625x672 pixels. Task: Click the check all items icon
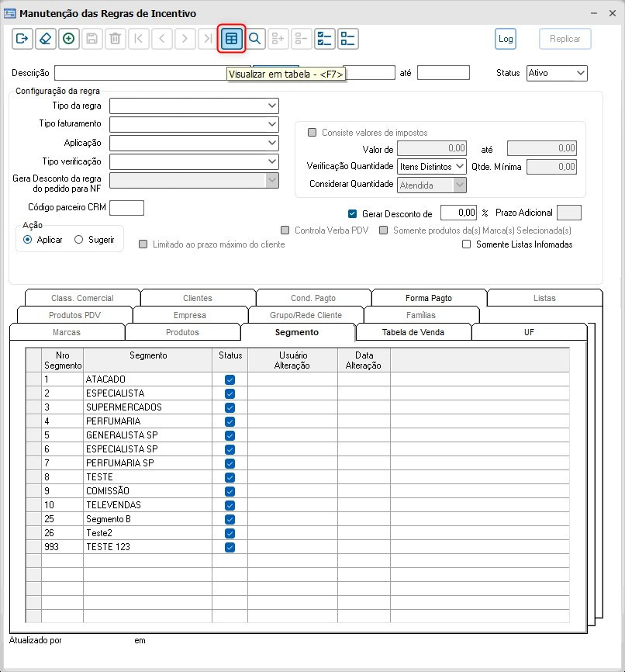tap(325, 39)
